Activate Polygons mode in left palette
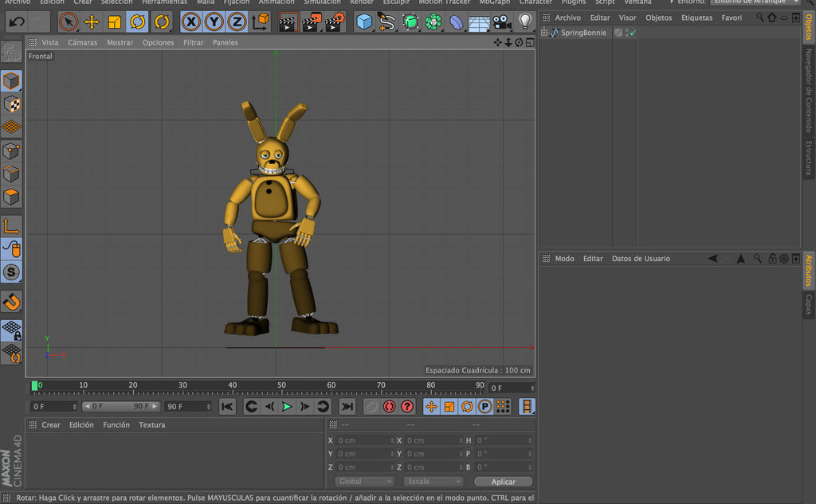The width and height of the screenshot is (816, 504). pyautogui.click(x=11, y=197)
